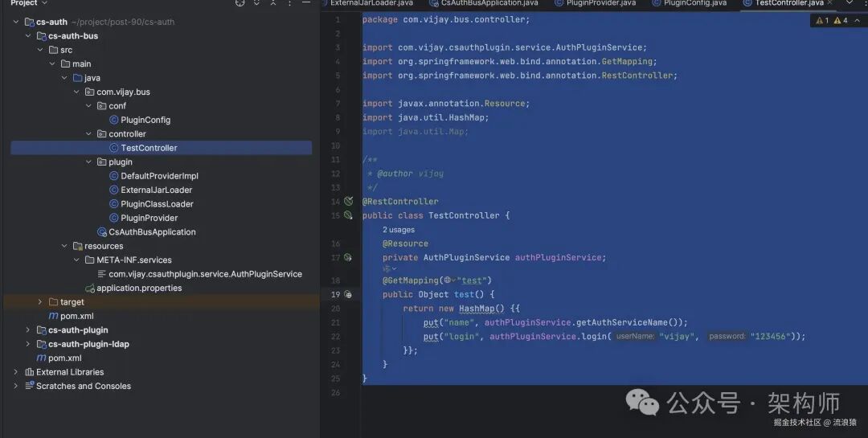Select CsAuthBusApplication in tree

point(152,232)
